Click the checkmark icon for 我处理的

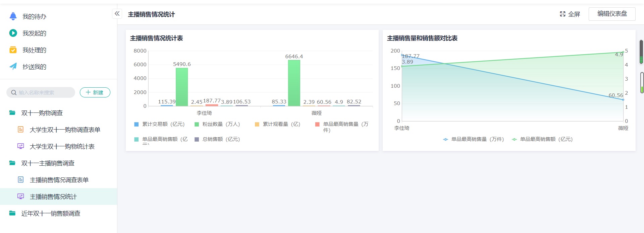[13, 50]
